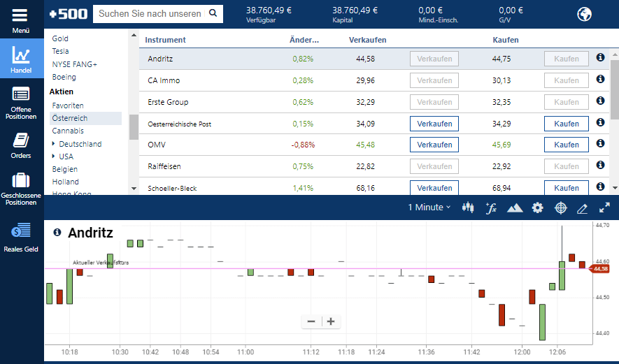Open info for CA Immo row
Viewport: 619px width, 364px height.
tap(600, 79)
